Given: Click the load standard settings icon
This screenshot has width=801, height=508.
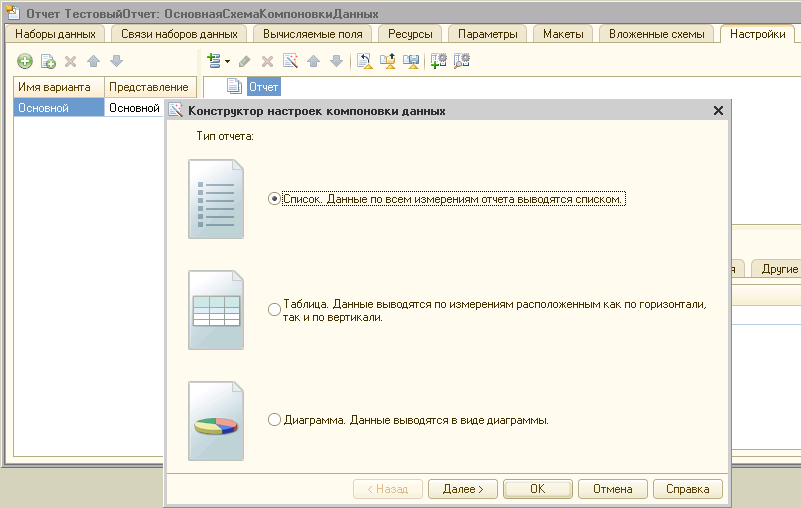Looking at the screenshot, I should tap(365, 61).
